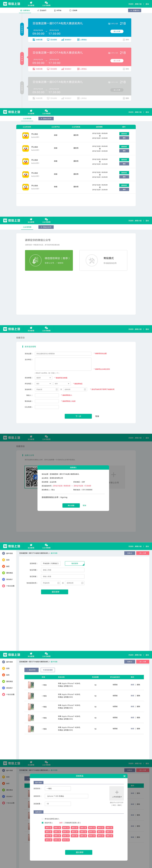Click 下一步 in create activity form

pyautogui.click(x=78, y=416)
